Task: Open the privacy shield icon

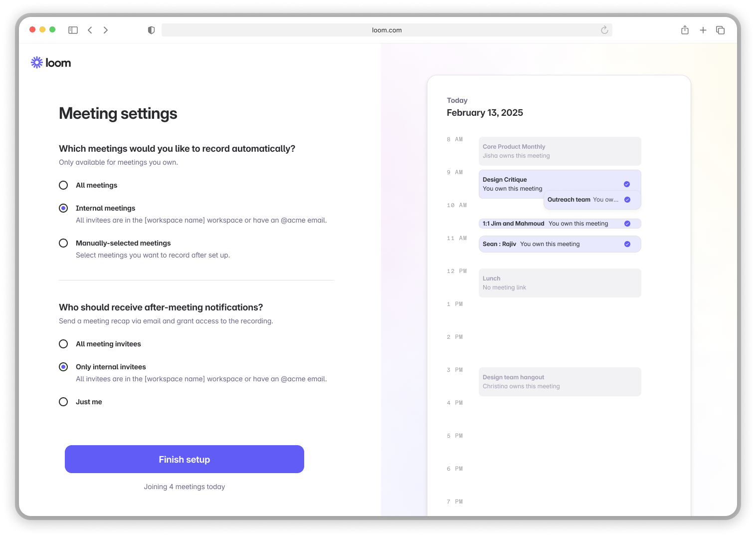Action: coord(151,30)
